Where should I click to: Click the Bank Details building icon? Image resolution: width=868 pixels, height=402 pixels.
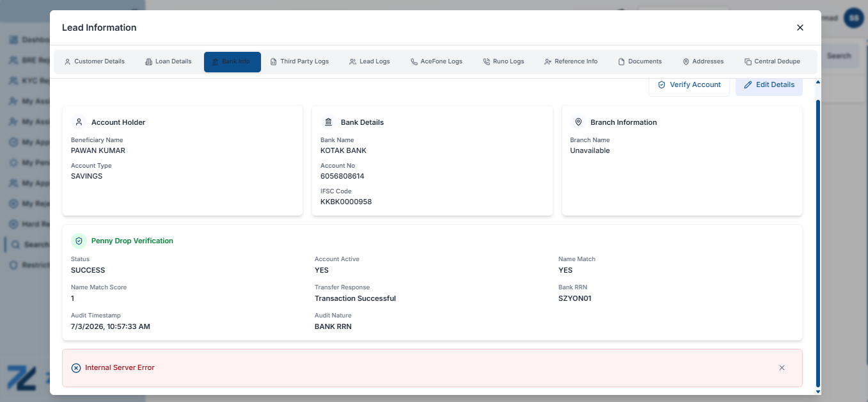(328, 122)
